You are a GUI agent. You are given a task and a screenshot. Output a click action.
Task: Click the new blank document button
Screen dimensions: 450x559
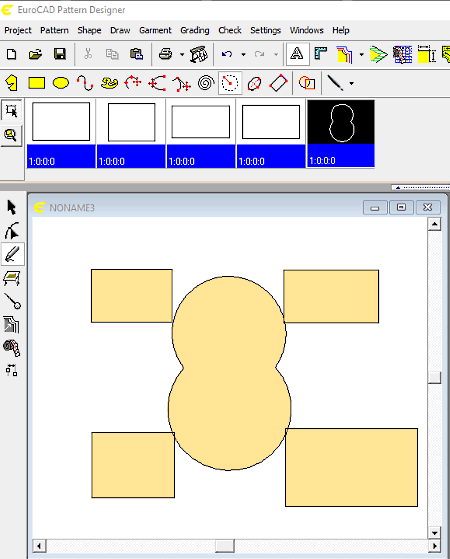[x=12, y=54]
